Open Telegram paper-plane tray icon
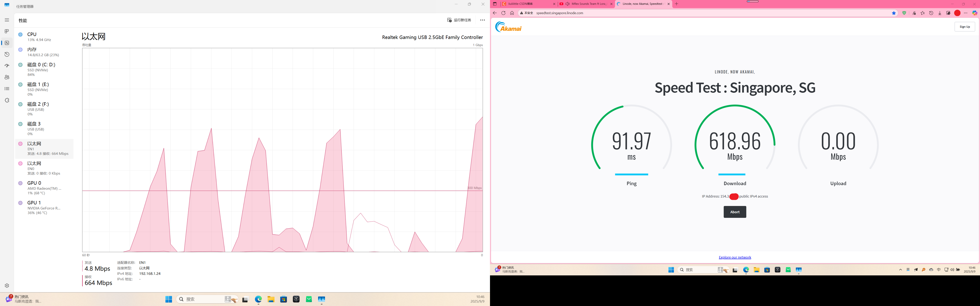980x306 pixels. (x=916, y=269)
